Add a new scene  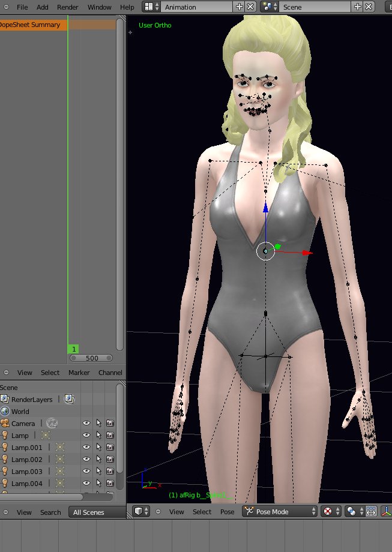[x=357, y=7]
